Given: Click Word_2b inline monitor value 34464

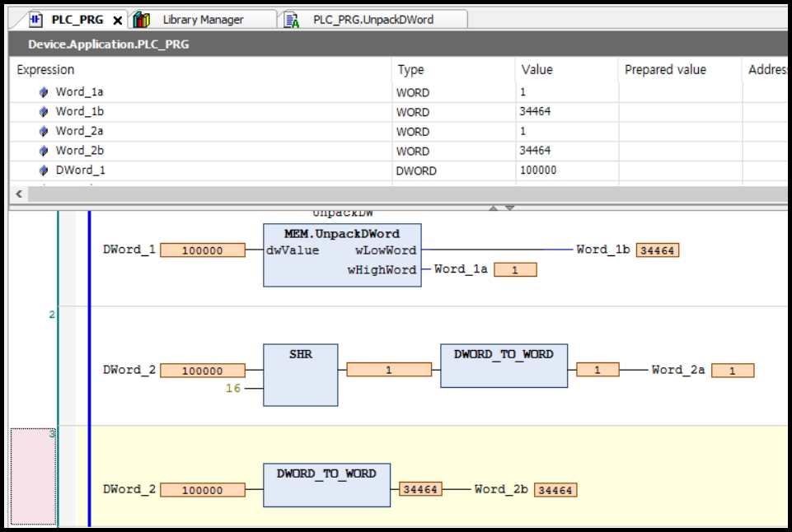Looking at the screenshot, I should (555, 490).
